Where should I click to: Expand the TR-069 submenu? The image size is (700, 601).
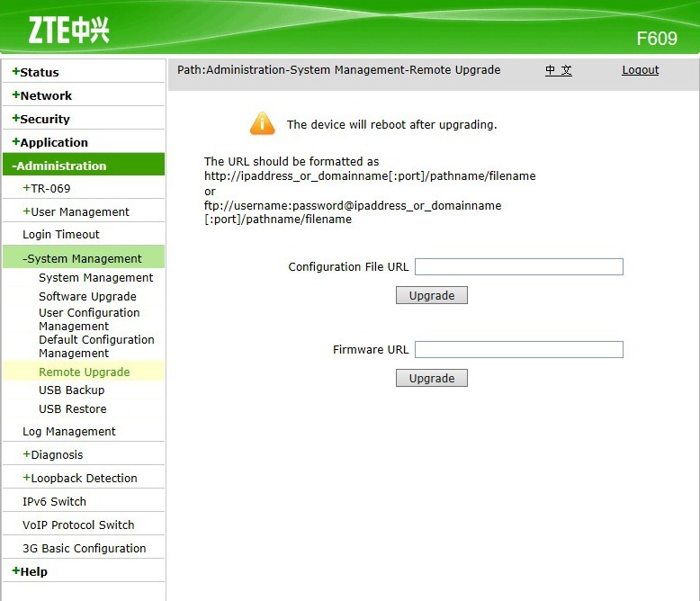click(x=47, y=188)
